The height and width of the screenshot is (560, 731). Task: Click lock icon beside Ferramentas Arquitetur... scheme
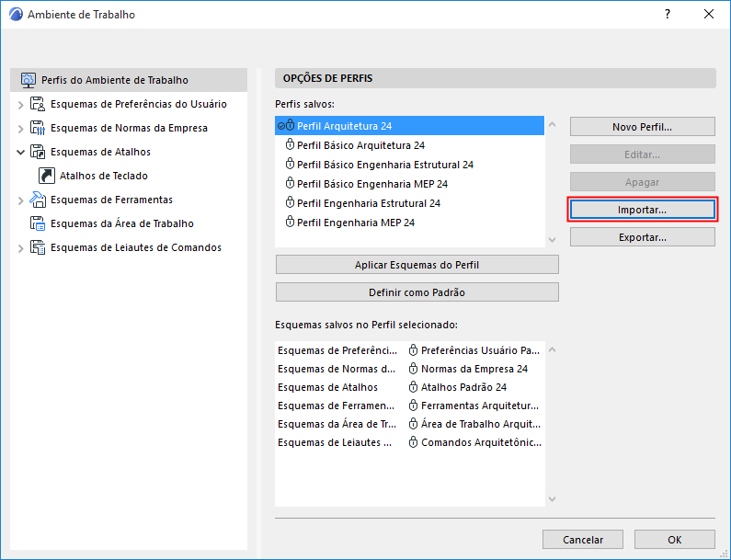coord(413,406)
